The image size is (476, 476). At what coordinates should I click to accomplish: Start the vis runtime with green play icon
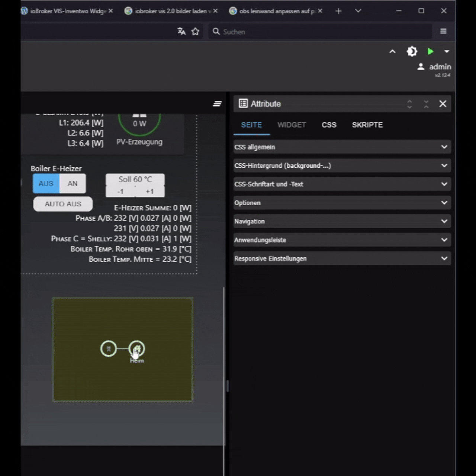tap(430, 51)
